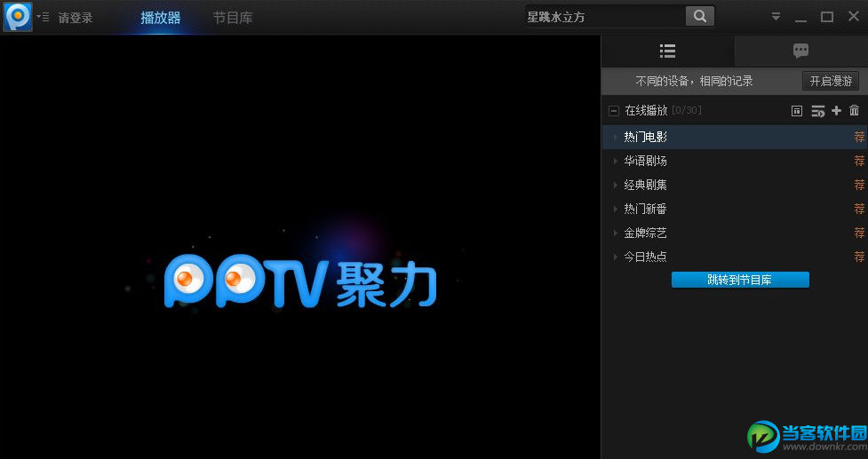Click the plus icon to add to playlist
The height and width of the screenshot is (459, 868).
[836, 111]
